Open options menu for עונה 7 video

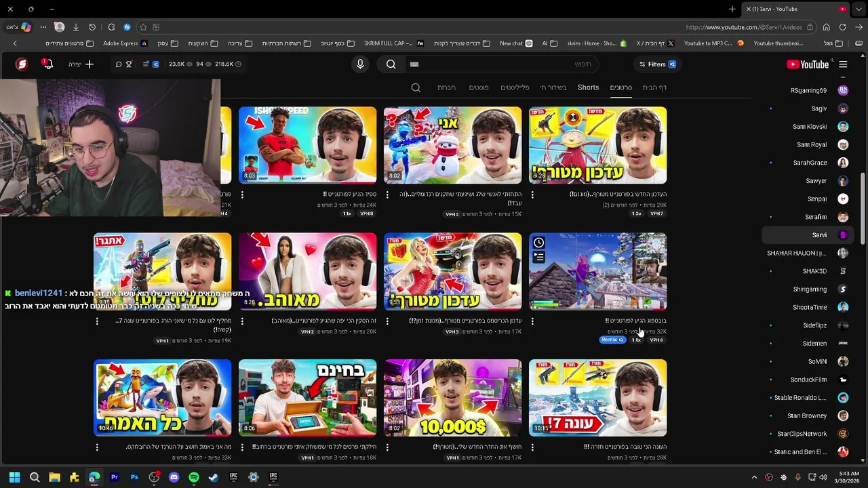click(x=532, y=447)
